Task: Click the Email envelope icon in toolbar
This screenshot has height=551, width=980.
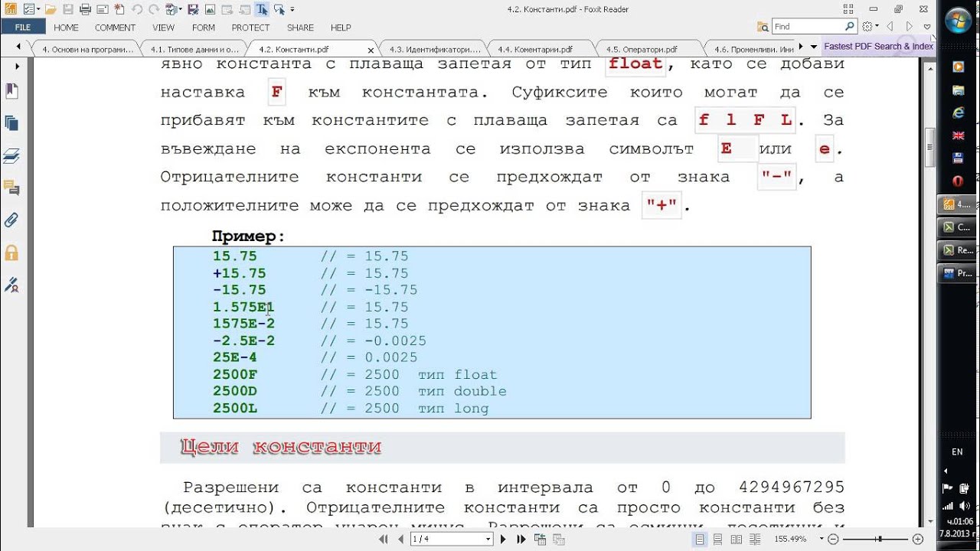Action: [x=103, y=10]
